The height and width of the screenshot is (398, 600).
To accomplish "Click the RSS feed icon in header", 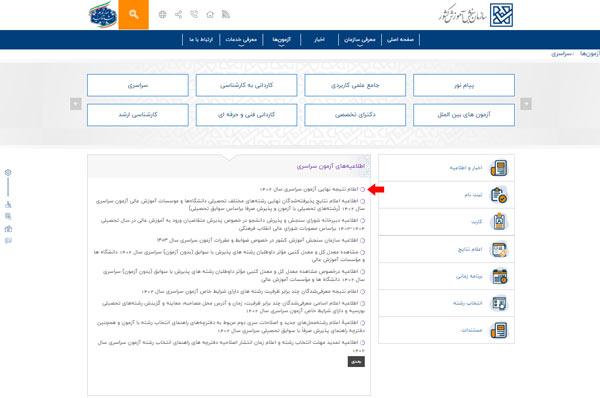I will [226, 15].
